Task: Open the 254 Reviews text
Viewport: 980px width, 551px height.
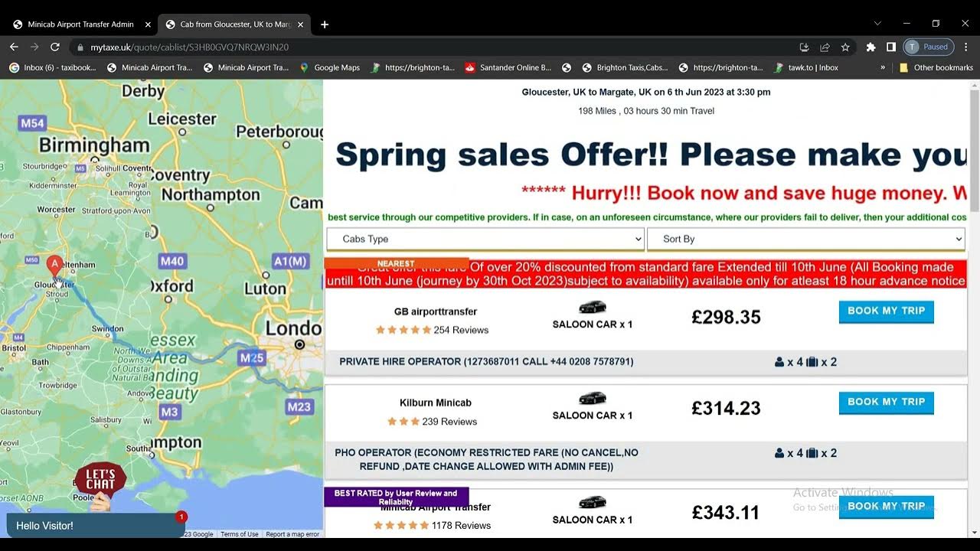Action: click(x=461, y=330)
